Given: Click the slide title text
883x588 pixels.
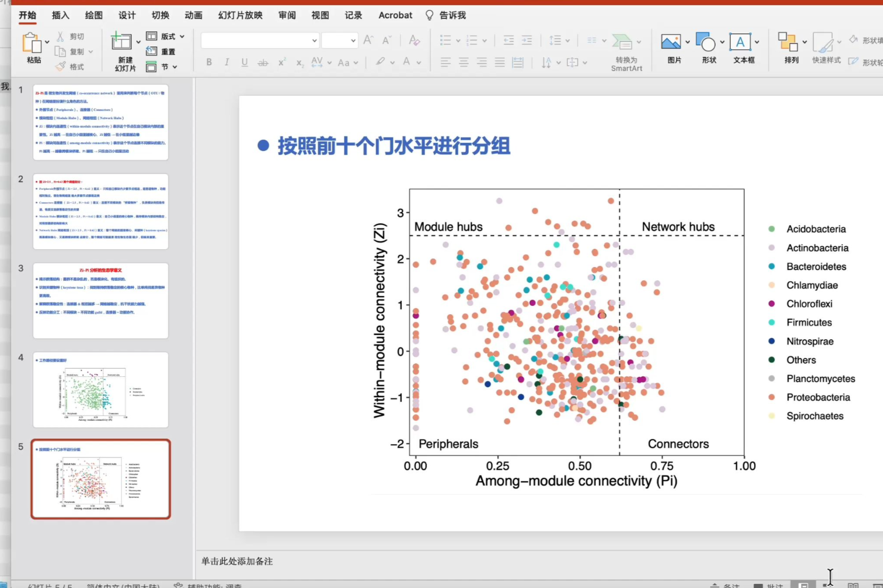Looking at the screenshot, I should (x=393, y=146).
